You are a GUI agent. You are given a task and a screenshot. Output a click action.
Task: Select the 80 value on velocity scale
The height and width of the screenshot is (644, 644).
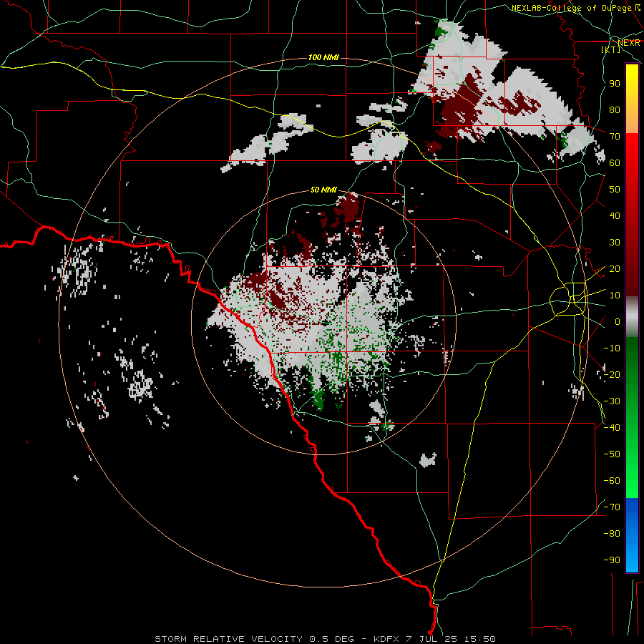click(x=615, y=109)
